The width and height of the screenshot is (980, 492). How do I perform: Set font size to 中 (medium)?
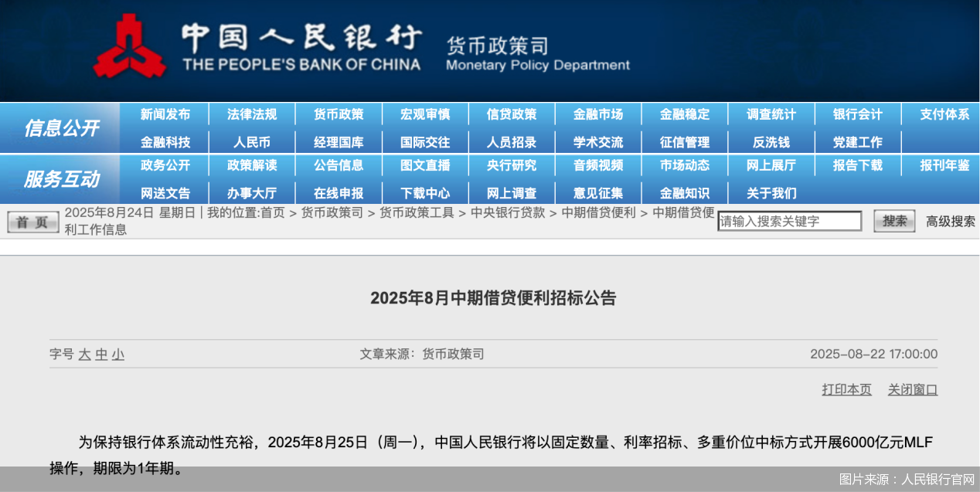(x=101, y=355)
